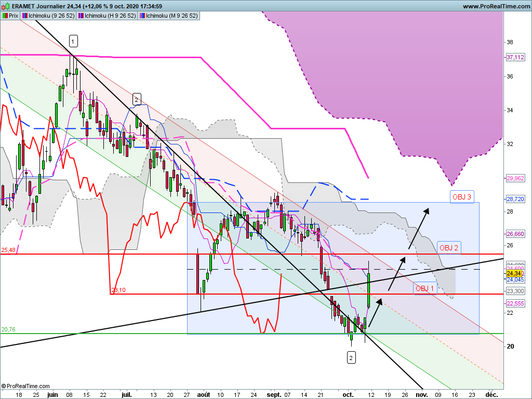Select the 24,045 price label

[515, 280]
